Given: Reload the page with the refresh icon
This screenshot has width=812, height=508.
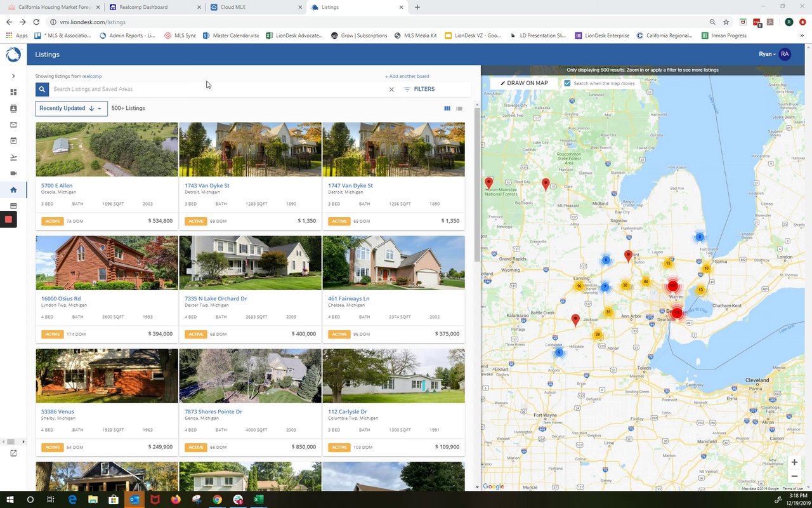Looking at the screenshot, I should click(x=37, y=22).
